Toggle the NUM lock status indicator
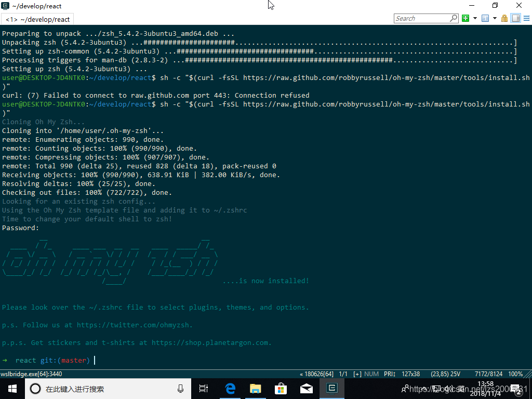The image size is (532, 399). point(371,374)
